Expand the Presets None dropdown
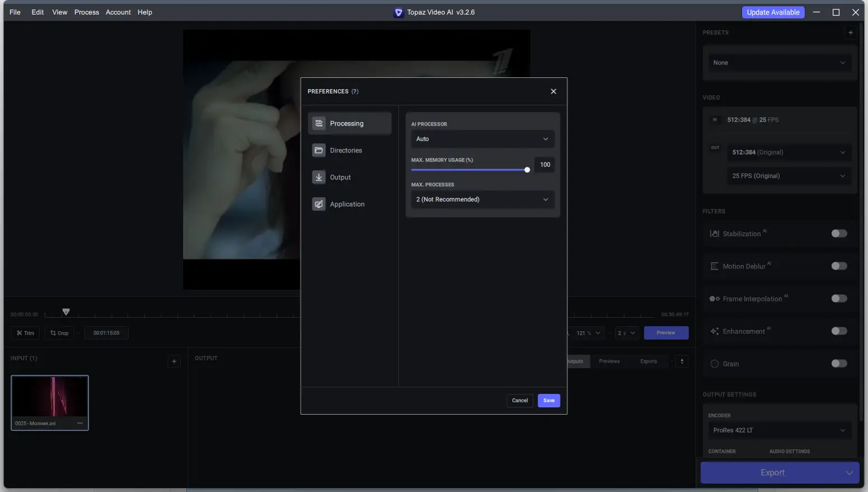This screenshot has width=868, height=492. (x=779, y=63)
